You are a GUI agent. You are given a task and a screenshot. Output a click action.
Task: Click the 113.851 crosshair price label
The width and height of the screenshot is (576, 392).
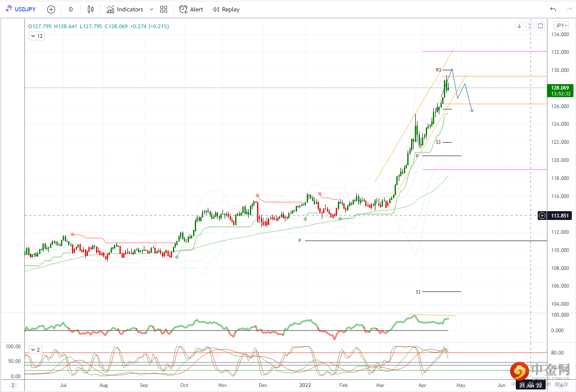point(560,216)
